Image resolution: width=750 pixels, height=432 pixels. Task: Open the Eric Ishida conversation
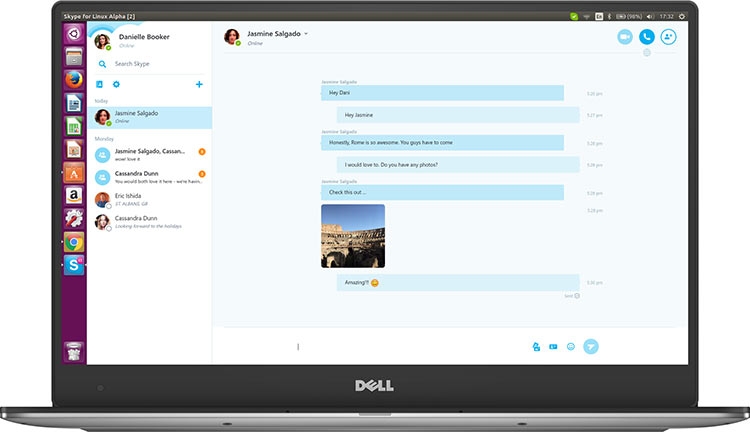point(150,199)
